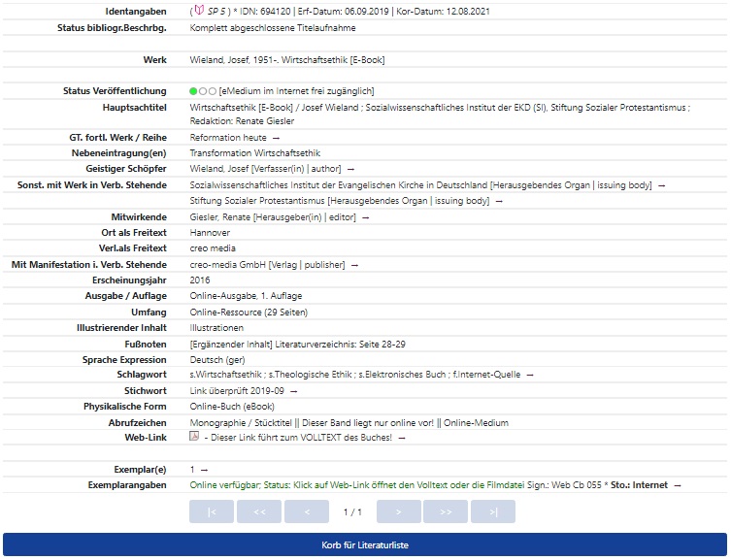Jump to the first record button
731x560 pixels.
[212, 511]
